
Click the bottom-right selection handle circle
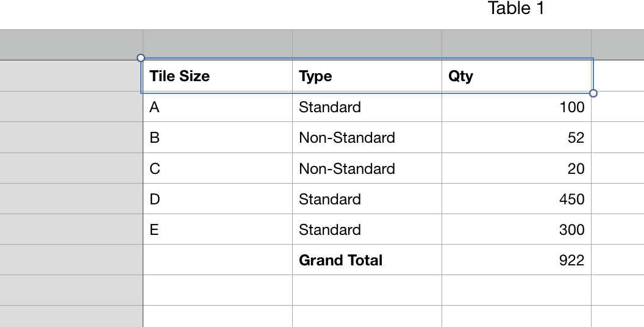pos(593,93)
